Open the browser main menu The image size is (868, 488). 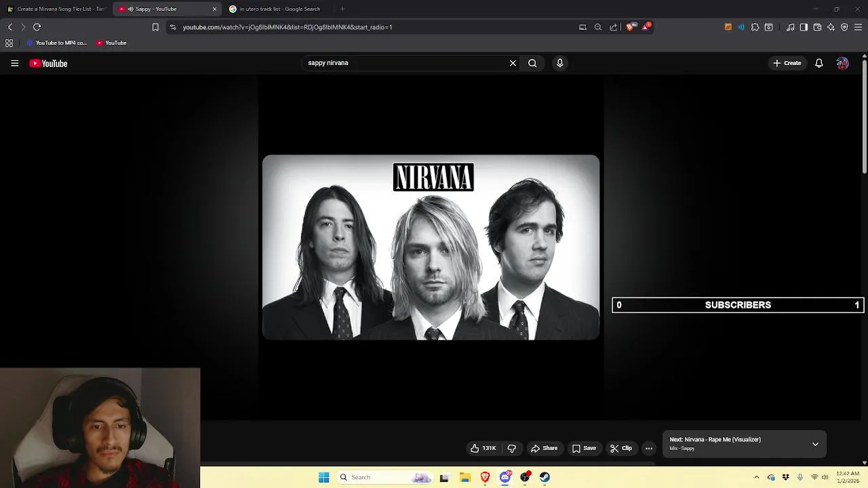[858, 27]
